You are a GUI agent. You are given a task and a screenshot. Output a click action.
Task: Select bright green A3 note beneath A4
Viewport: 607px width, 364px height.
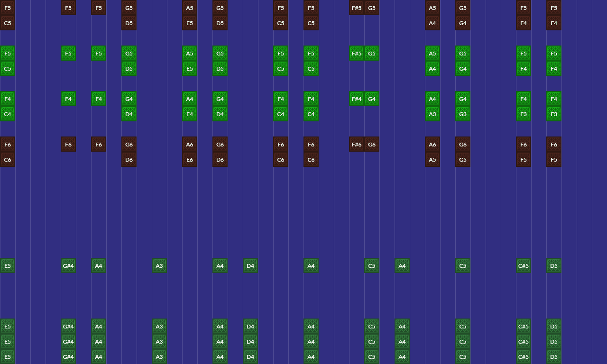click(432, 114)
